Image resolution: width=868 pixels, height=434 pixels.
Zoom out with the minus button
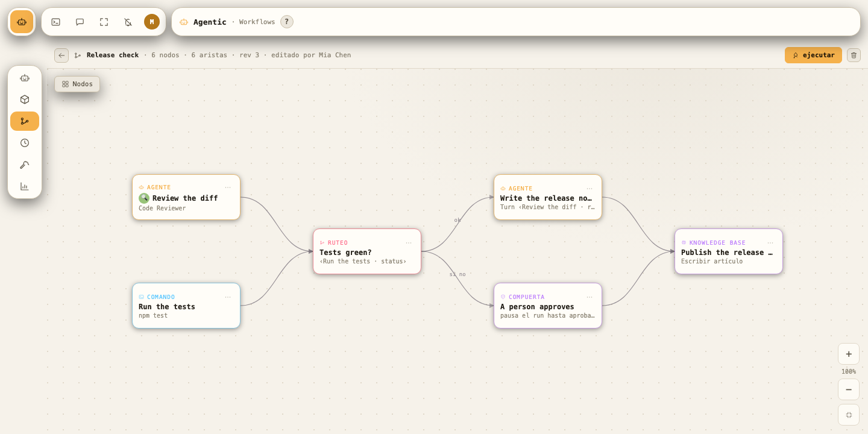pos(849,389)
